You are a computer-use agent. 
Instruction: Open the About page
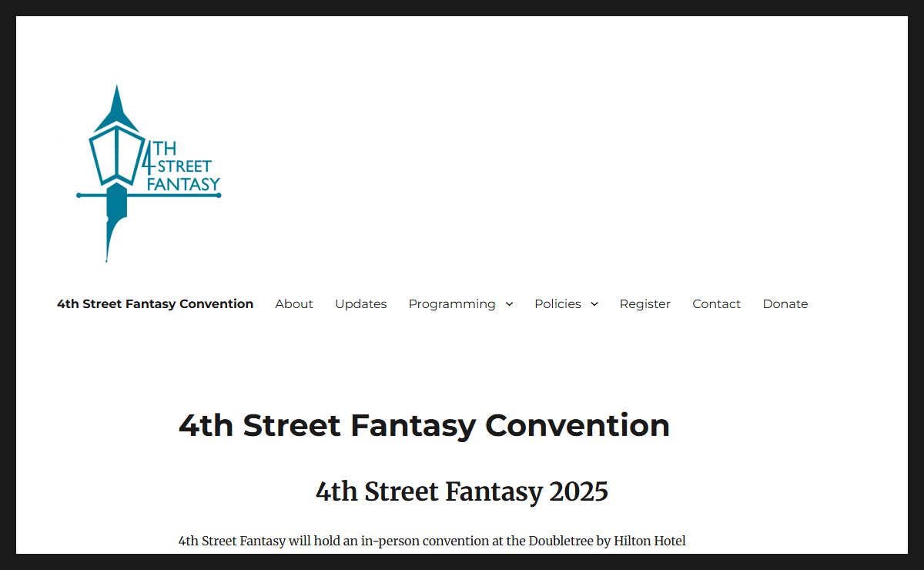(294, 303)
